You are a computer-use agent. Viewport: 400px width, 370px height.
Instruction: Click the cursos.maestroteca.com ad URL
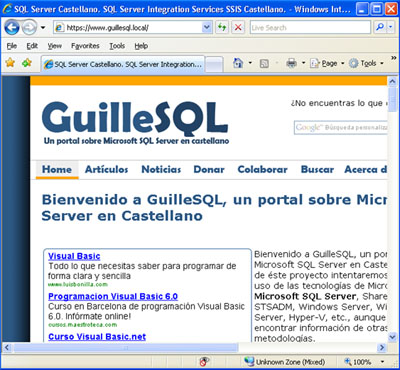coord(83,325)
